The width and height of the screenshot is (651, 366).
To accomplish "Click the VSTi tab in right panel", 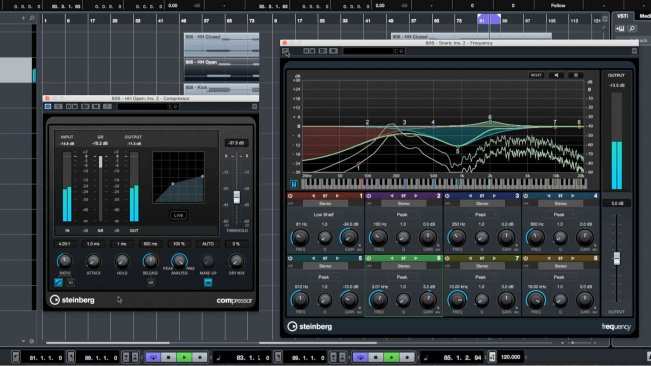I will coord(622,16).
